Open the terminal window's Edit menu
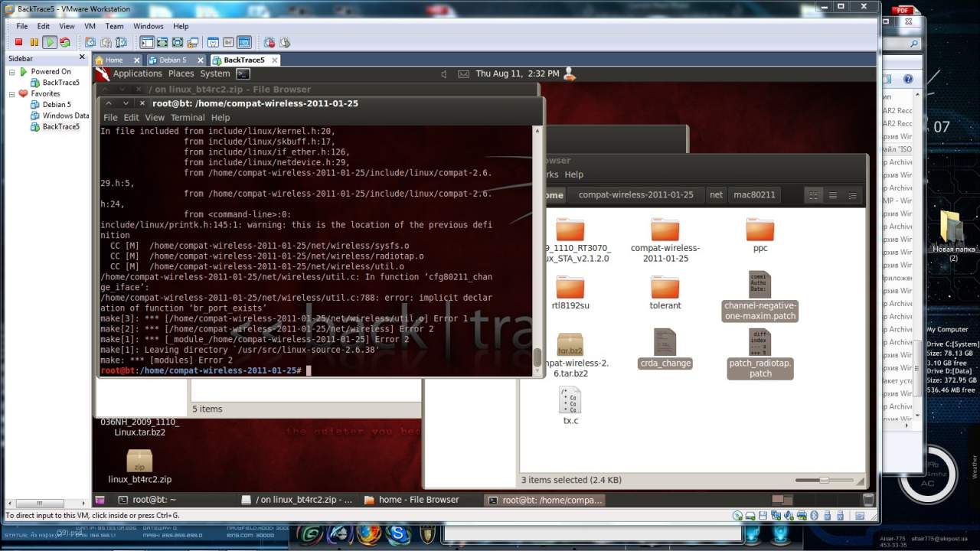The width and height of the screenshot is (980, 551). pos(132,118)
